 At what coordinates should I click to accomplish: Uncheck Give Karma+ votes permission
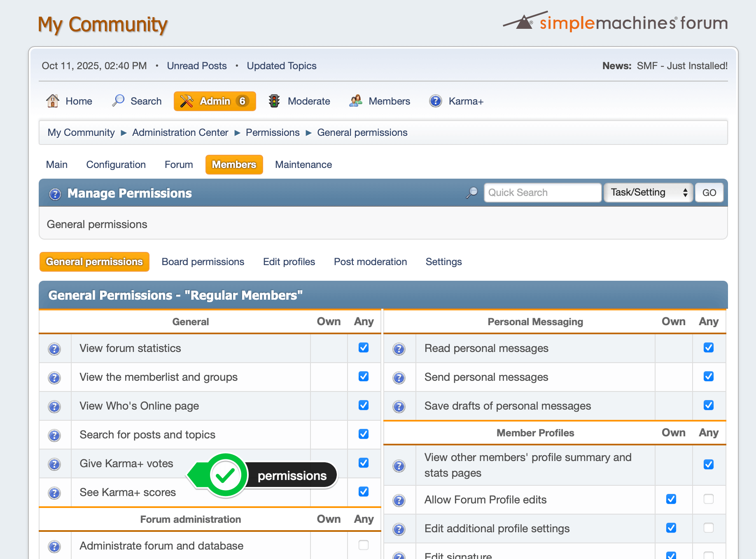(x=363, y=463)
